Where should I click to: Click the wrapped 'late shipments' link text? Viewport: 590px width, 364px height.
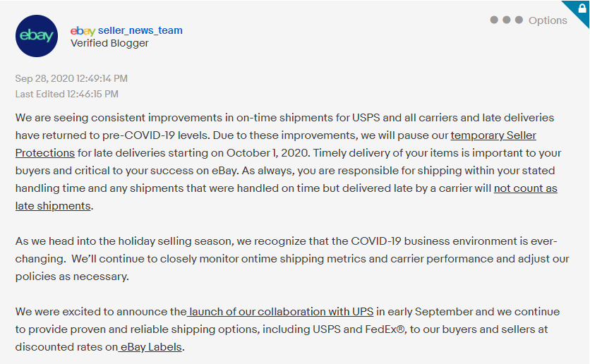coord(53,206)
